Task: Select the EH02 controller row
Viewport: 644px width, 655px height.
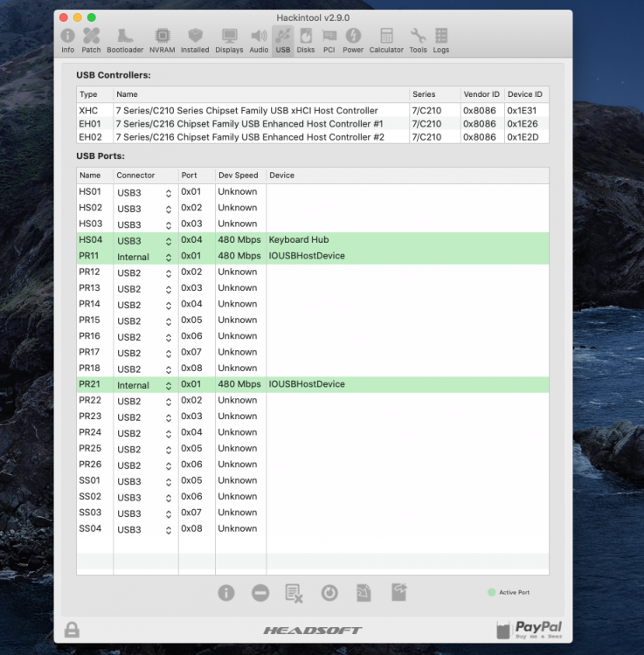Action: 313,137
